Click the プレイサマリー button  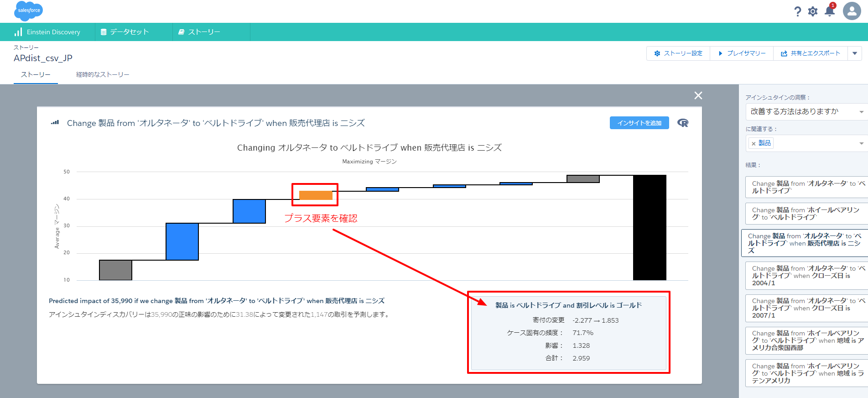742,53
